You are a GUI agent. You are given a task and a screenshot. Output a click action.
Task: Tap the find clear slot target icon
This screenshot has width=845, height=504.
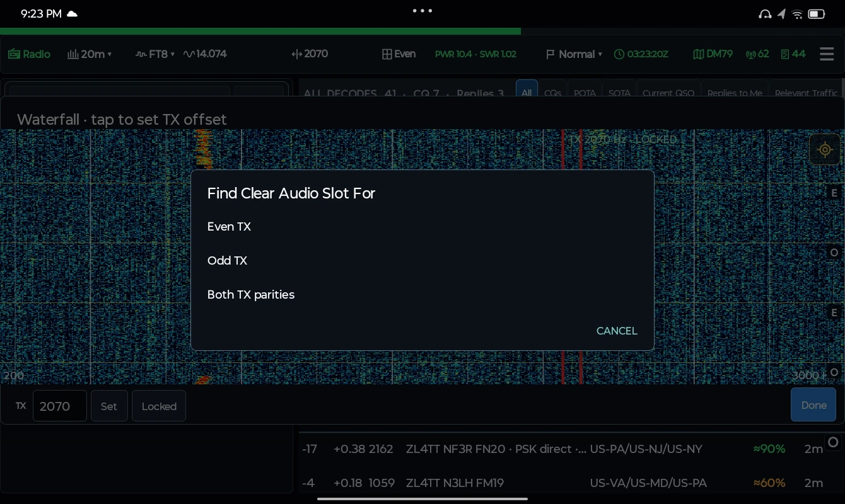pyautogui.click(x=825, y=150)
